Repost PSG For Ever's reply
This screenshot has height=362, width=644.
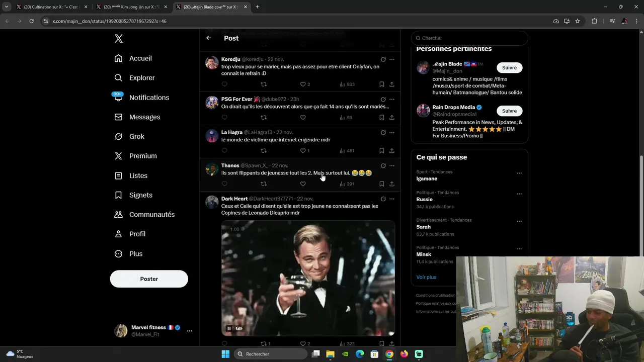pyautogui.click(x=264, y=118)
